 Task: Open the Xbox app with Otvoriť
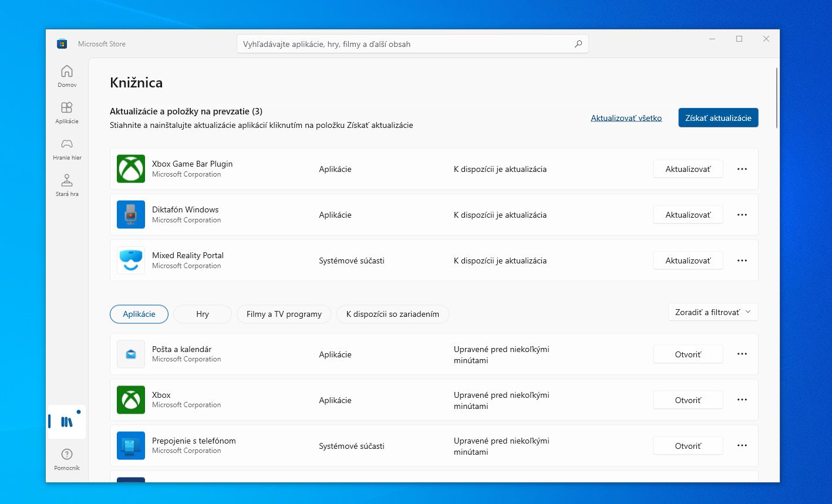[688, 400]
